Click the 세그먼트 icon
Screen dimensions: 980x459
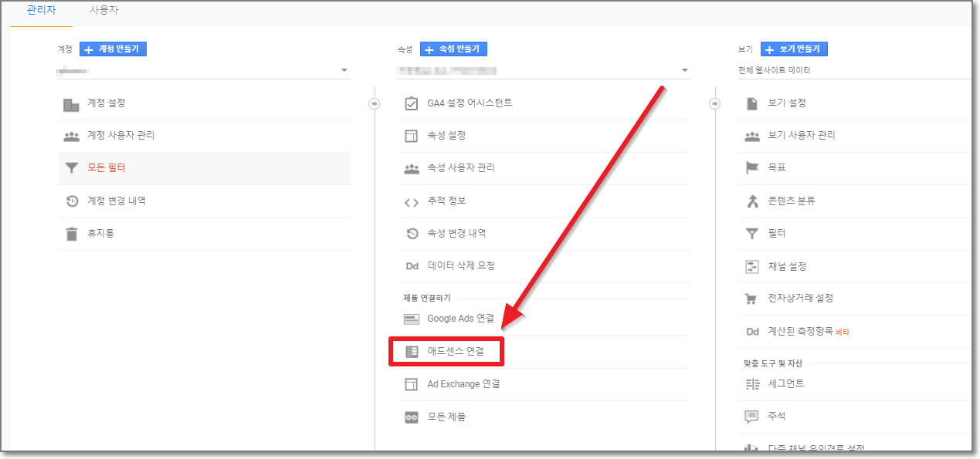click(x=752, y=384)
